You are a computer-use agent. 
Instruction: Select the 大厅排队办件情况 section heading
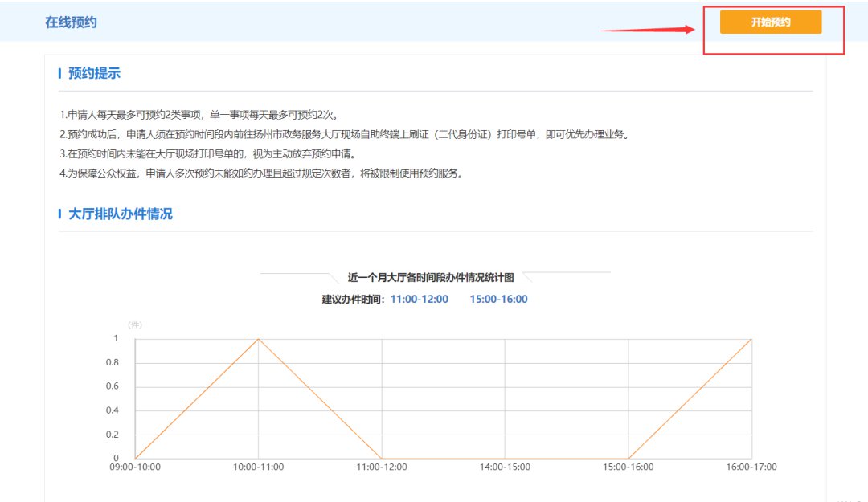(x=120, y=214)
